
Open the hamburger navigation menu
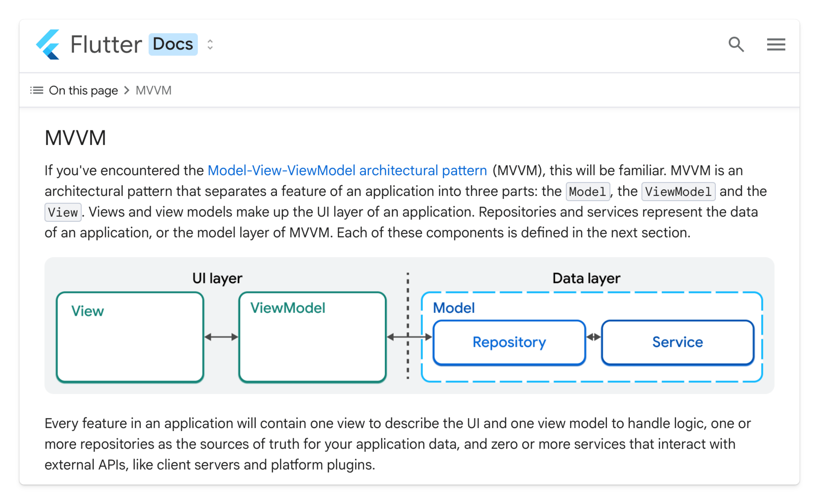click(x=776, y=44)
